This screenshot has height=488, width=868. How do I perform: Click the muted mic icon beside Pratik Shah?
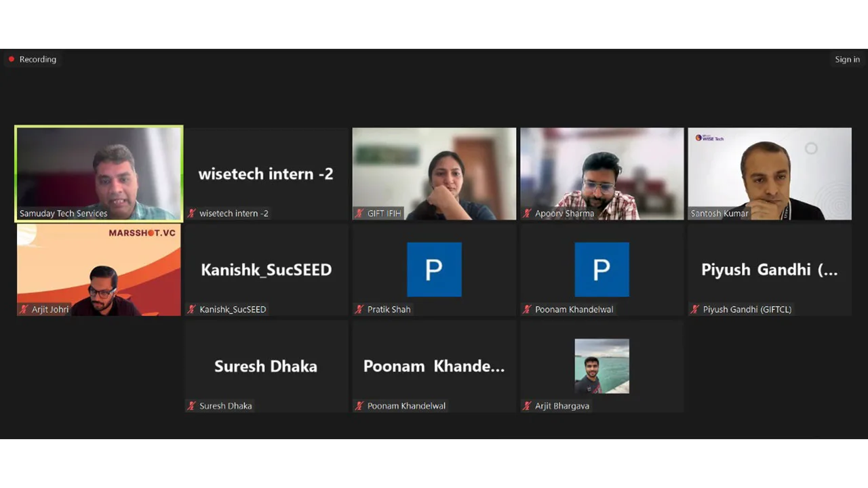pyautogui.click(x=360, y=310)
